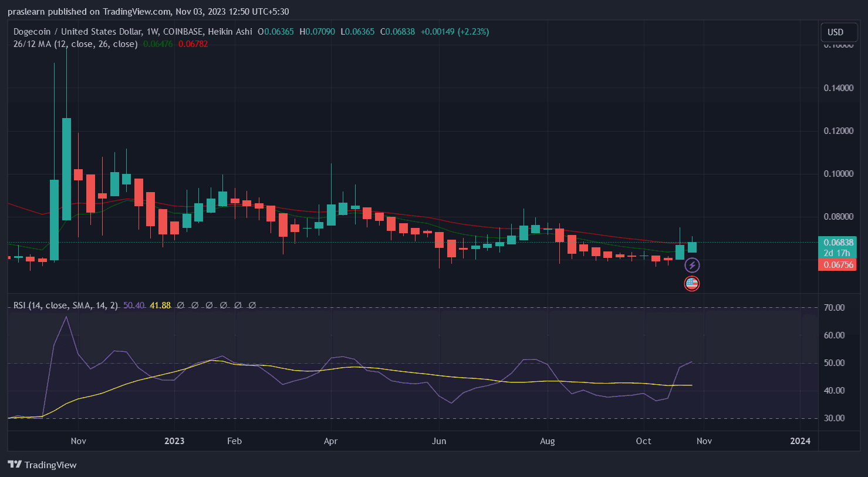
Task: Click the red MA value 0.06782
Action: tap(193, 43)
